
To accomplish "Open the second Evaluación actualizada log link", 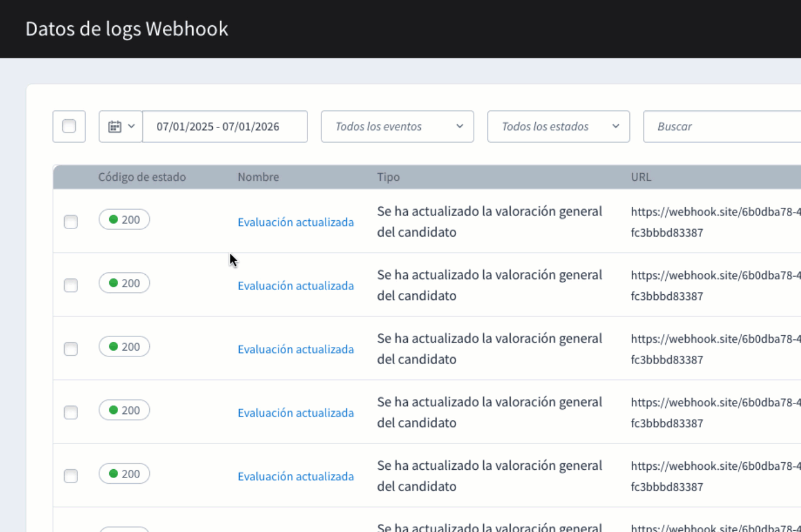I will [296, 285].
